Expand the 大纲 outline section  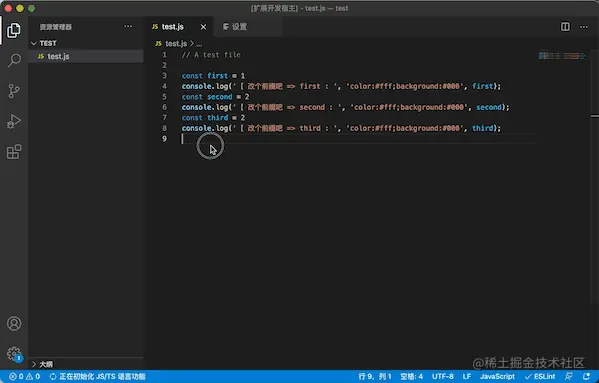point(86,364)
